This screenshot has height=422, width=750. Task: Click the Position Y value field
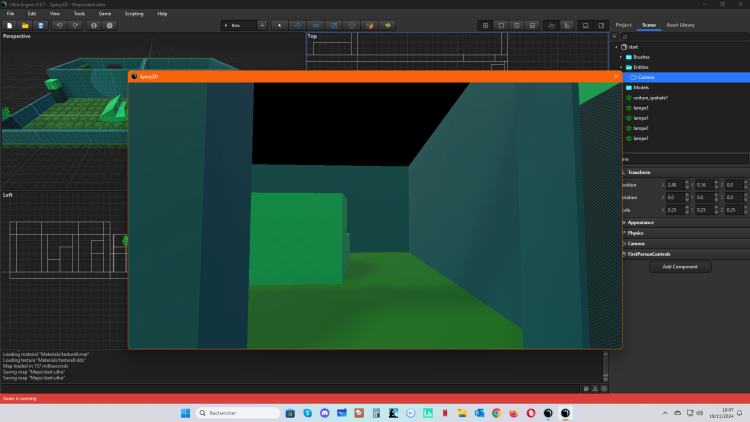[x=705, y=185]
